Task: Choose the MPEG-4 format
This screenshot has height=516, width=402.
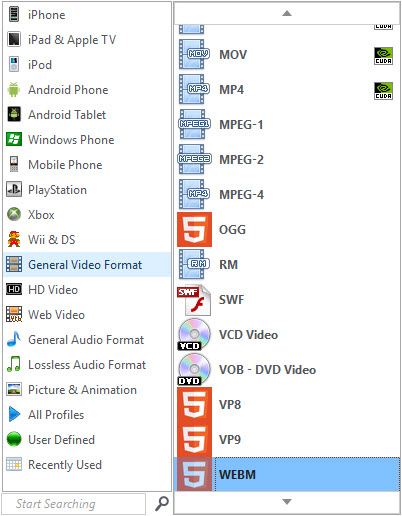Action: 287,194
